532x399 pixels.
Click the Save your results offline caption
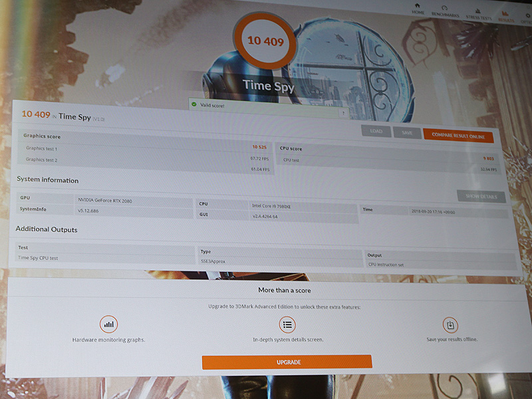coord(452,339)
